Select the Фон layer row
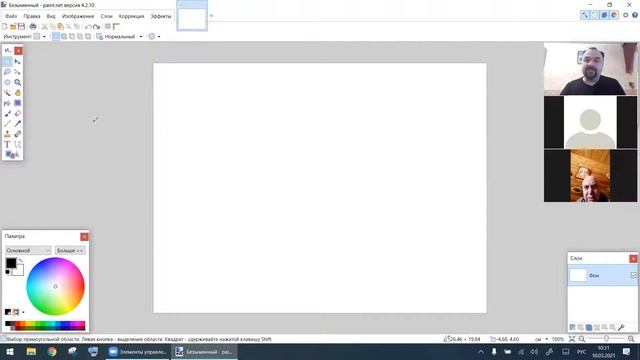The width and height of the screenshot is (640, 360). click(602, 276)
